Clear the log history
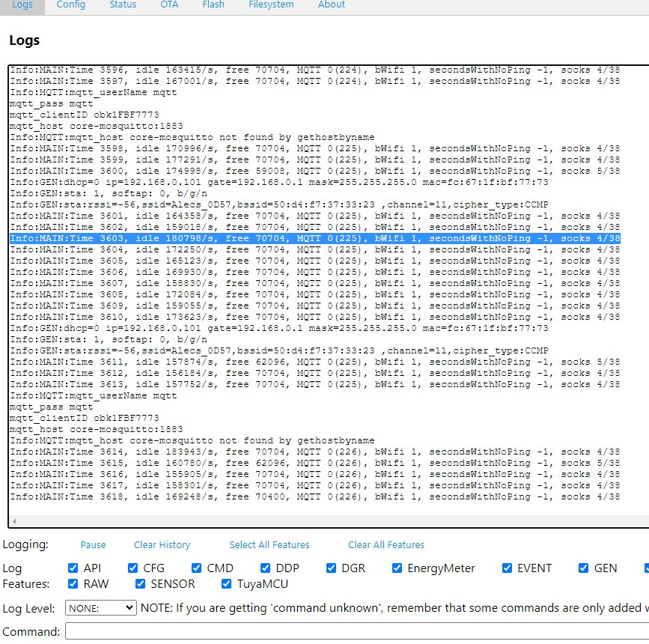Screen dimensions: 649x644 162,544
